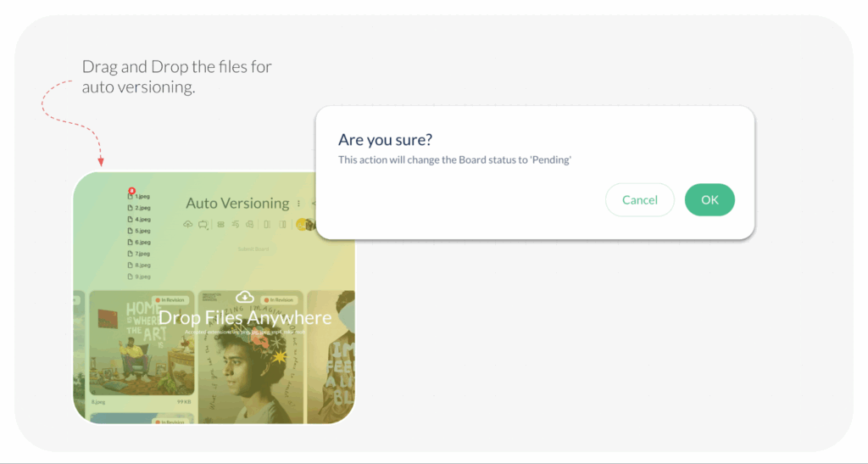868x464 pixels.
Task: Click the right column layout icon
Action: pyautogui.click(x=282, y=225)
